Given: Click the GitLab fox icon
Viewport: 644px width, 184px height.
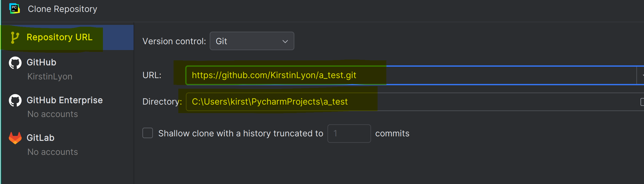Looking at the screenshot, I should coord(15,138).
